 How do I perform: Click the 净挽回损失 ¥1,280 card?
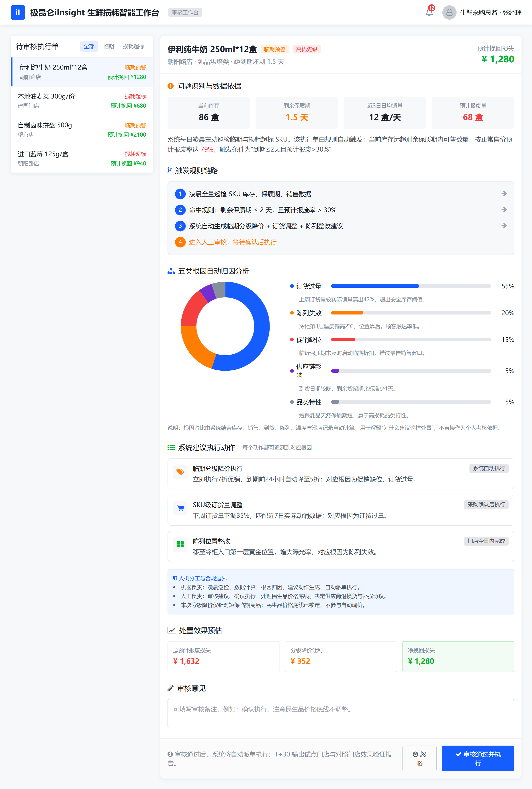(x=458, y=657)
